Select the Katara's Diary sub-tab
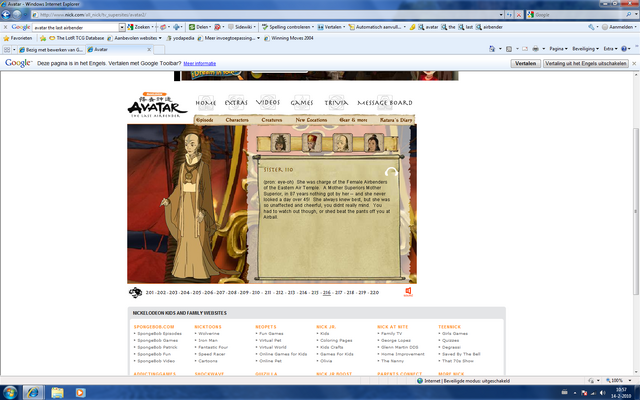Image resolution: width=640 pixels, height=400 pixels. 396,120
